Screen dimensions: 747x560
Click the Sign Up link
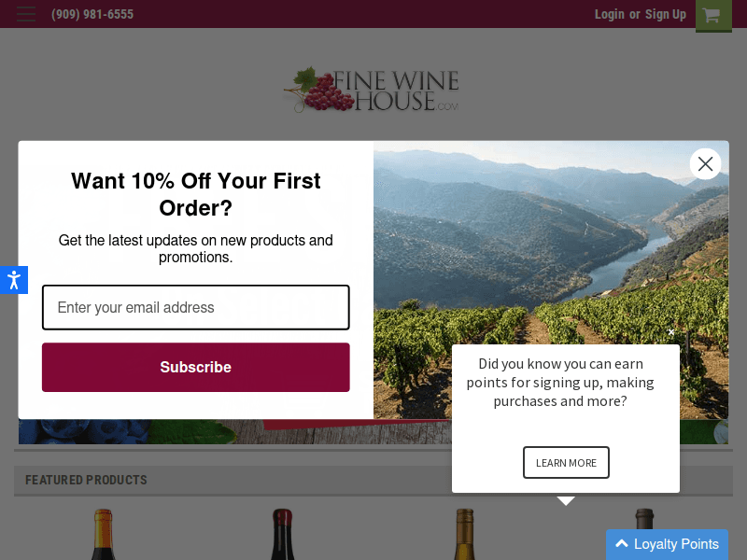point(665,14)
